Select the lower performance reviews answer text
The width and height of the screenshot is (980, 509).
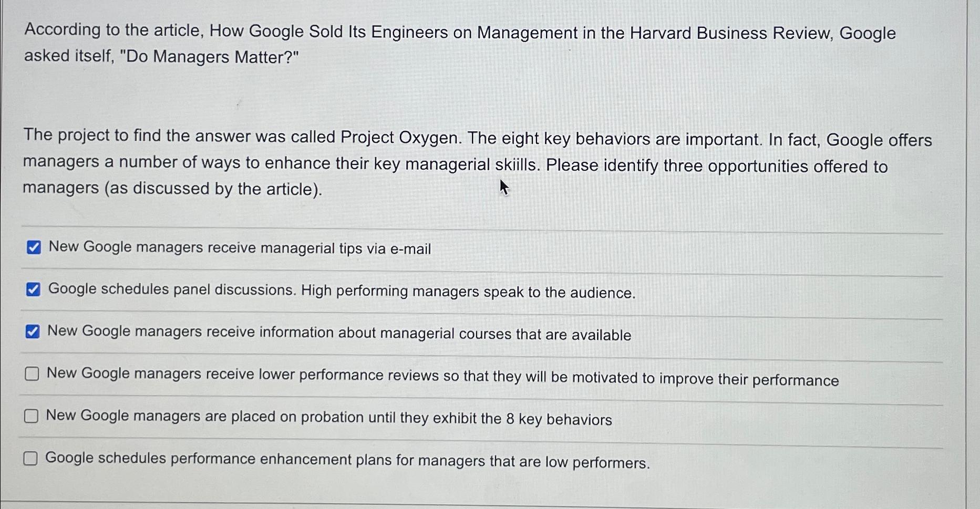(441, 376)
